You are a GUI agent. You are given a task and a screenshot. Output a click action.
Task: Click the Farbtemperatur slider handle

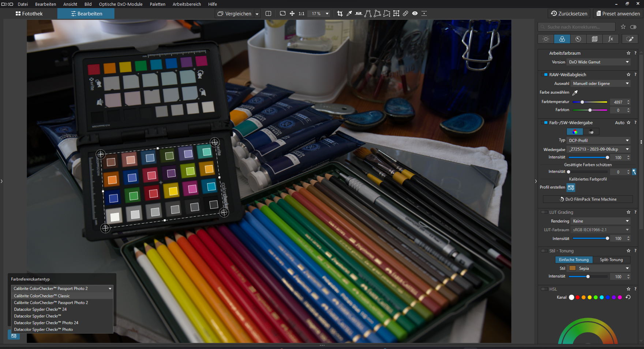coord(582,102)
